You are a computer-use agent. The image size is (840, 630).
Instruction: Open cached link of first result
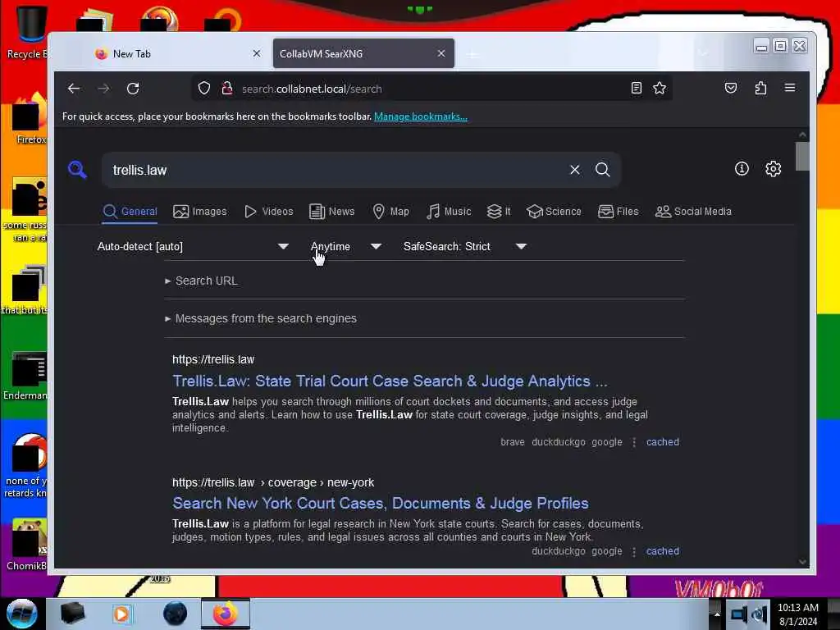(x=663, y=442)
